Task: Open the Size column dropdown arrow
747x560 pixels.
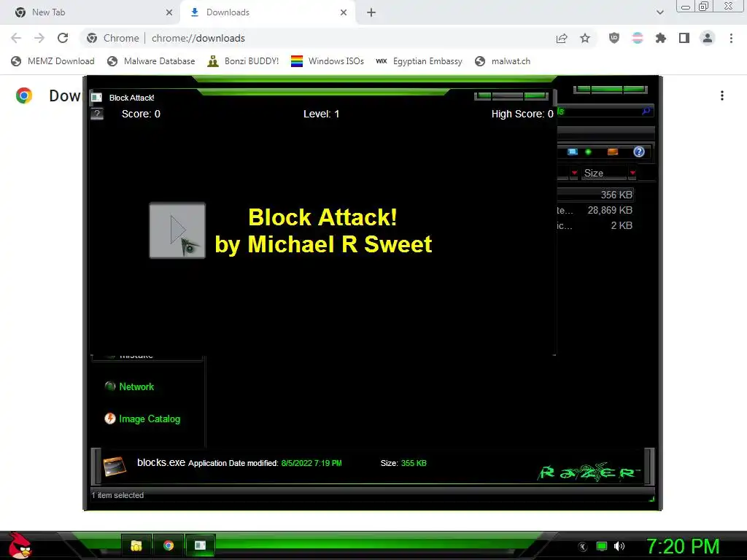Action: coord(632,173)
